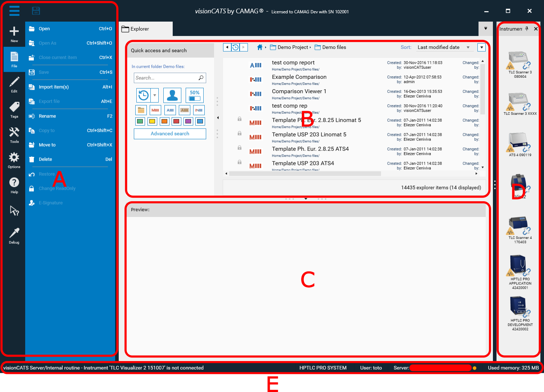Expand the recent items filter dropdown arrow
This screenshot has width=544, height=392.
point(155,95)
